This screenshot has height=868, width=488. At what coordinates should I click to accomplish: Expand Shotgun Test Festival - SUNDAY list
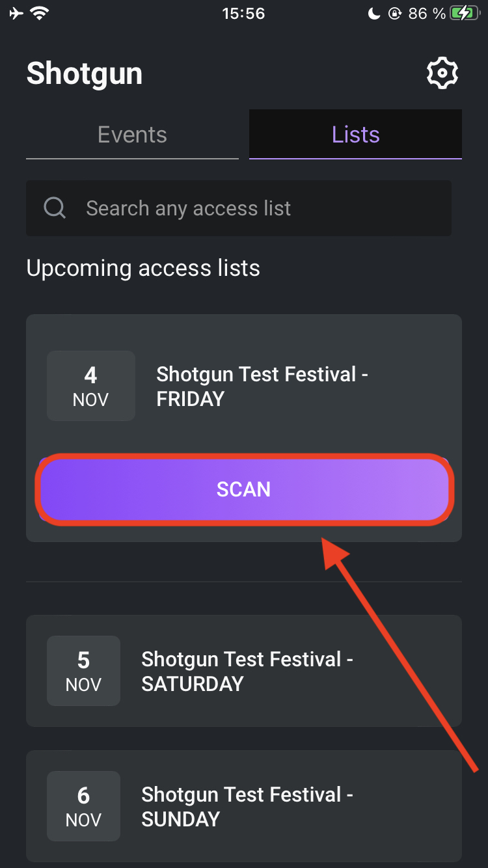pyautogui.click(x=244, y=806)
